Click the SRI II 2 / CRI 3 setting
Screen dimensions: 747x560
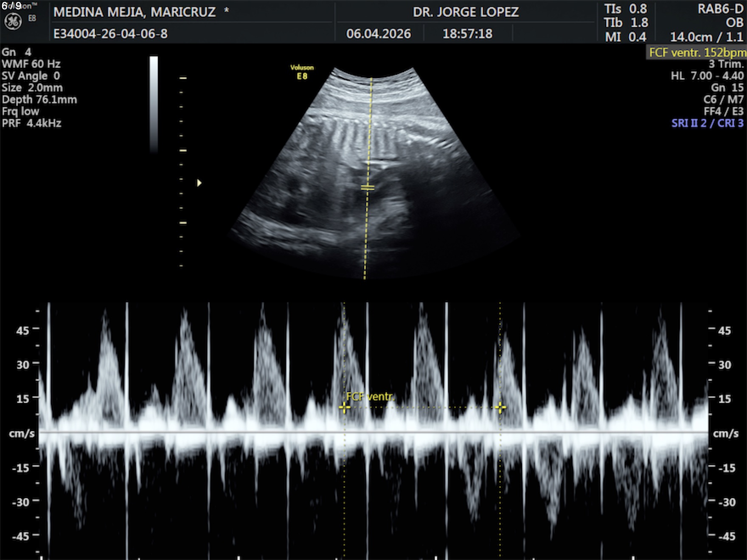click(707, 123)
